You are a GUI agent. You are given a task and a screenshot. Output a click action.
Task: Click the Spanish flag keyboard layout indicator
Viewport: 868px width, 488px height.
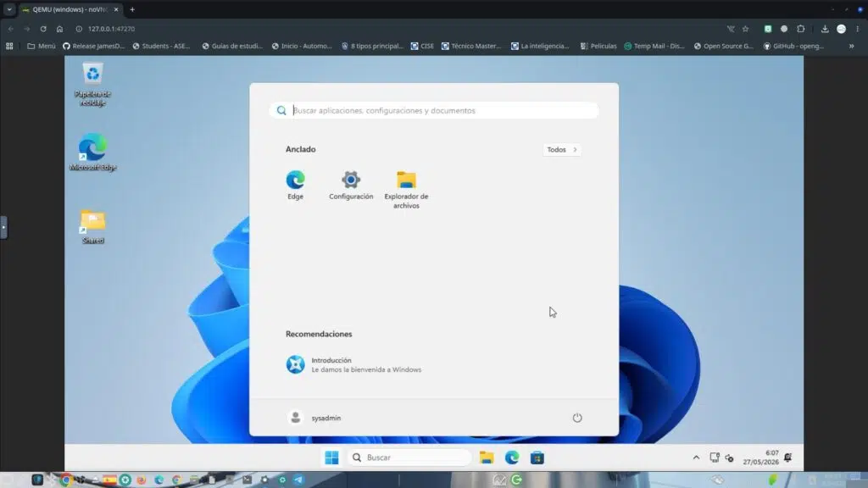click(109, 480)
